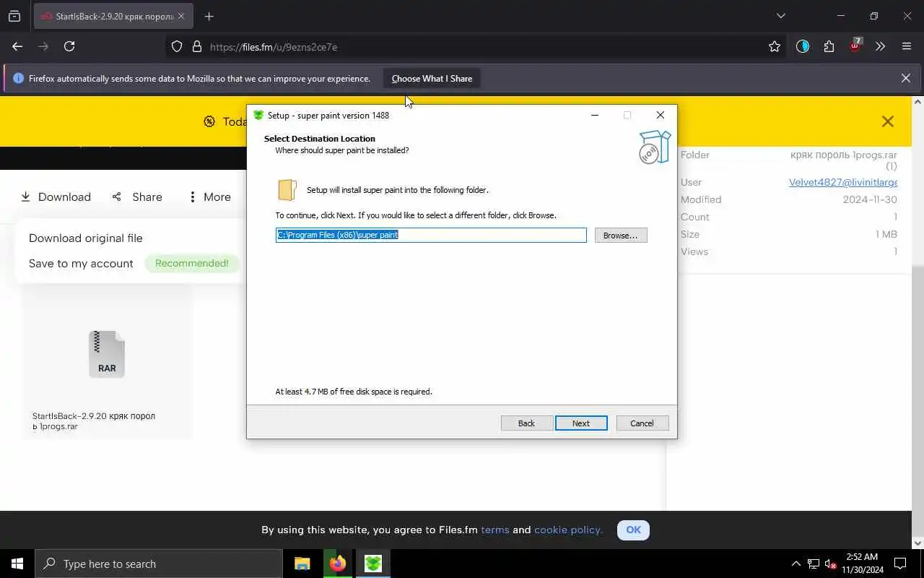Open Firefox application menu
This screenshot has width=924, height=578.
[907, 46]
